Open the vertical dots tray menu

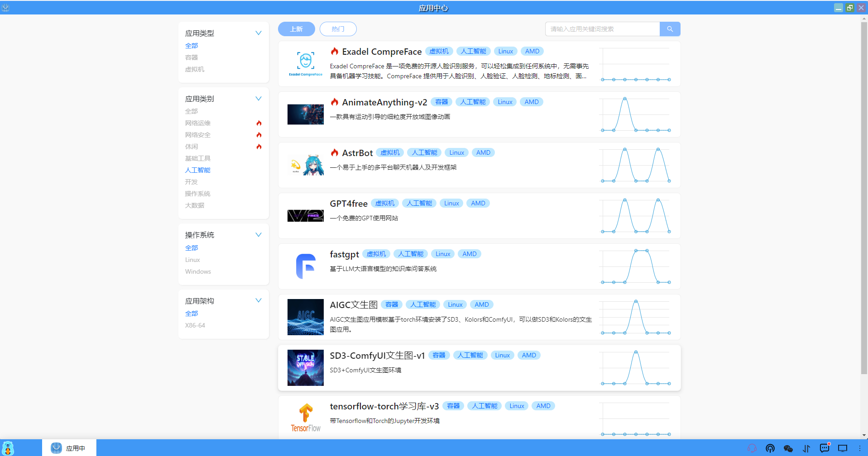click(860, 448)
